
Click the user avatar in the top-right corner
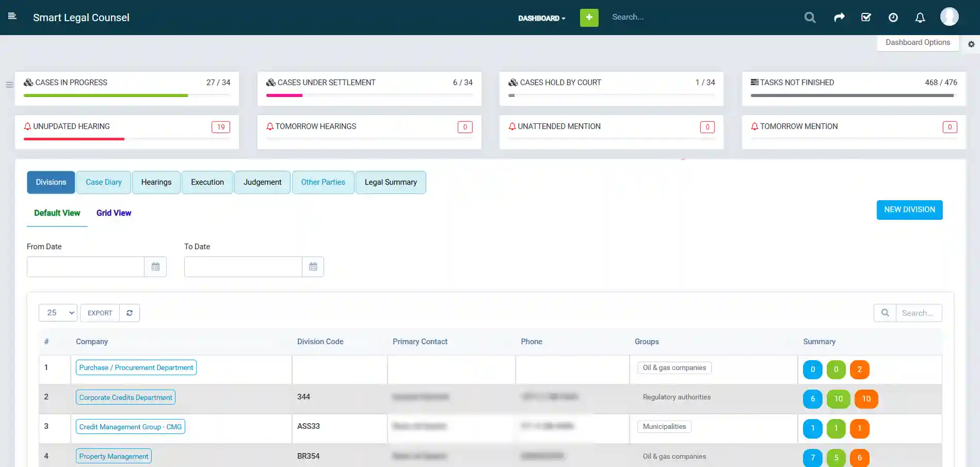pos(950,16)
